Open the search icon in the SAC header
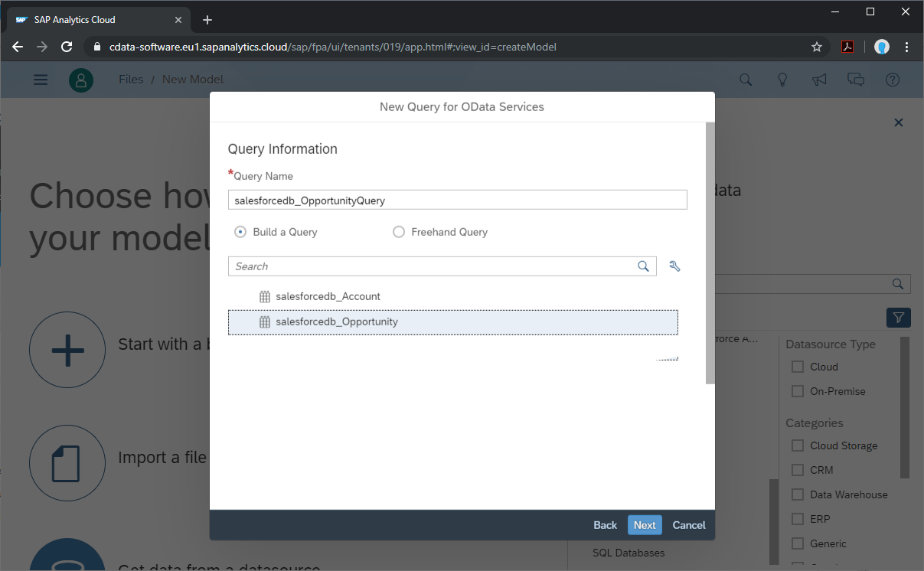The width and height of the screenshot is (924, 571). tap(745, 79)
